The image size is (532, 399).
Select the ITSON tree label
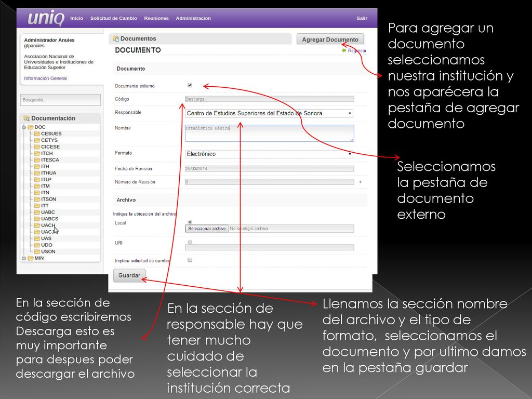[x=48, y=199]
